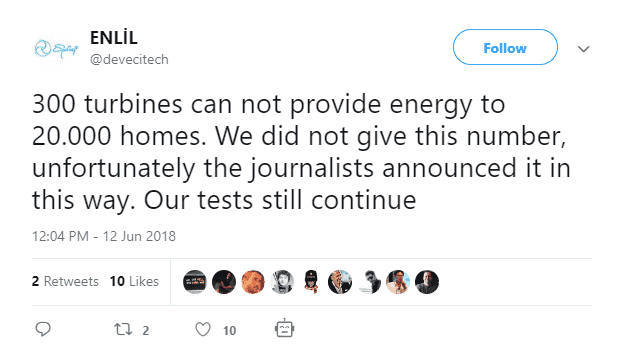Image resolution: width=627 pixels, height=360 pixels.
Task: Open ENLİL profile avatar logo
Action: click(x=56, y=49)
